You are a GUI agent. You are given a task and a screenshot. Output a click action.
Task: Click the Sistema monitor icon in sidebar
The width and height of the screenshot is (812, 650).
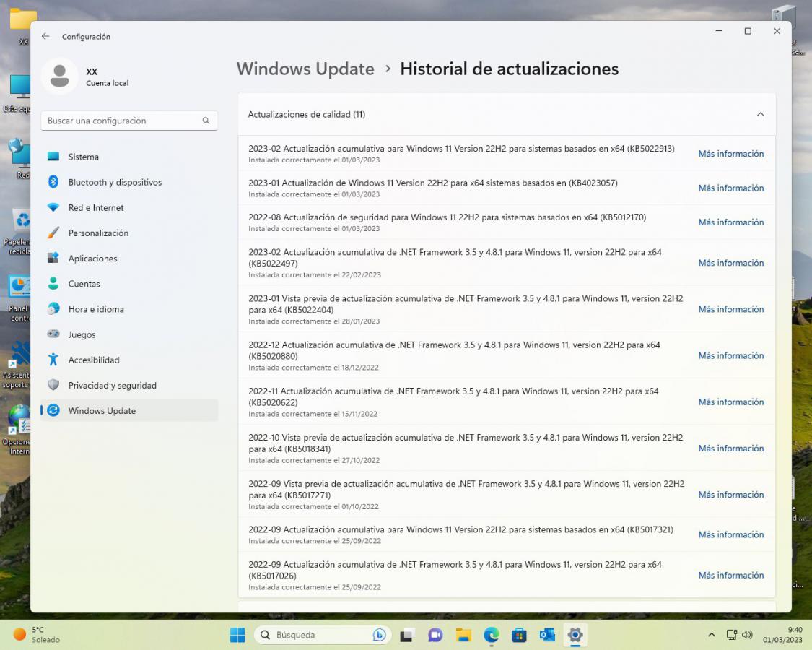point(53,157)
